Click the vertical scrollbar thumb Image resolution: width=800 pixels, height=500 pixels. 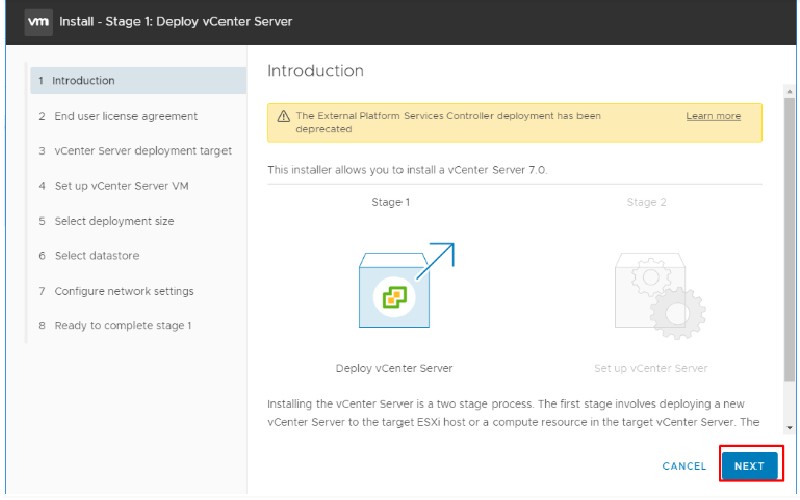[x=790, y=240]
